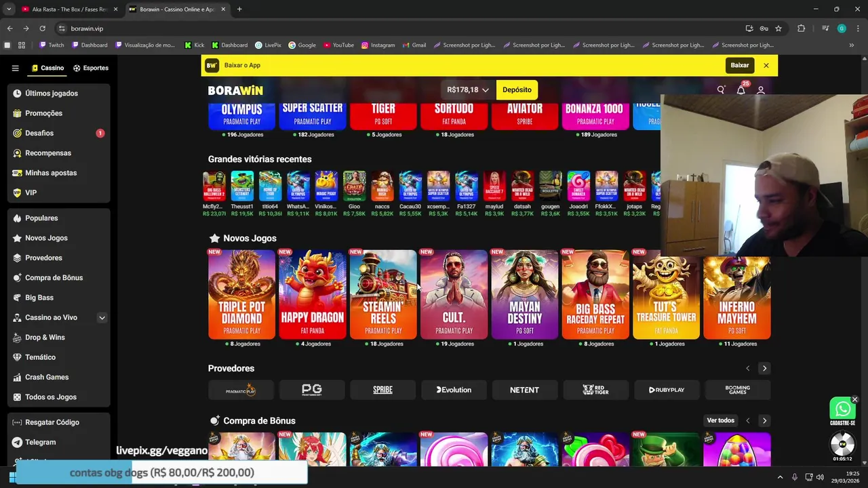
Task: Open Temático category
Action: tap(58, 357)
